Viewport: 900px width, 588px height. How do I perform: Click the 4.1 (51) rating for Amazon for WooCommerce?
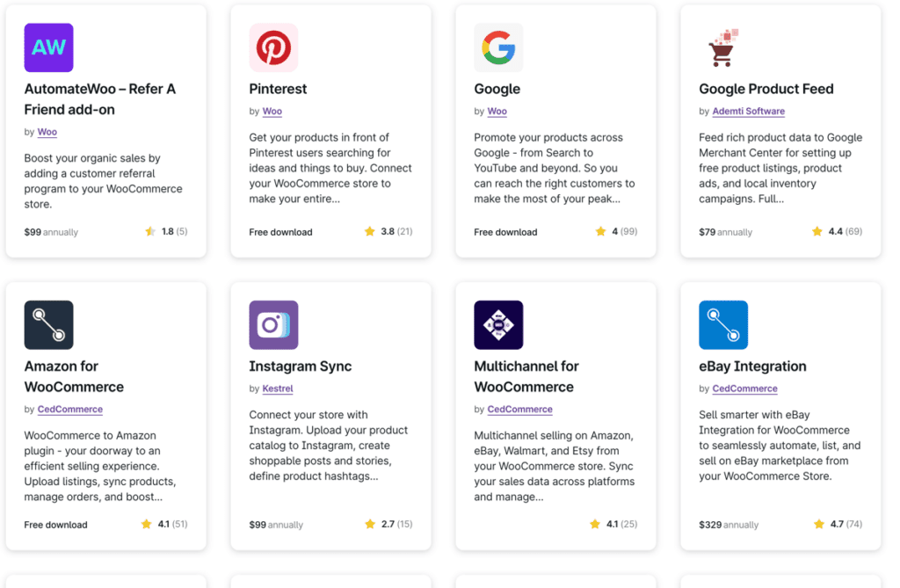pyautogui.click(x=163, y=524)
